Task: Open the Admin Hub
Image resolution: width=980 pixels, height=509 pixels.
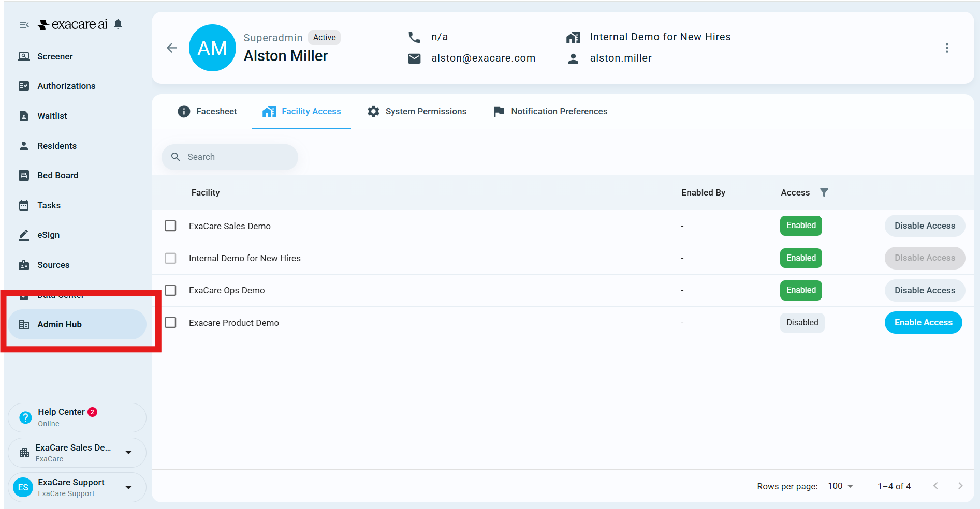Action: [77, 324]
